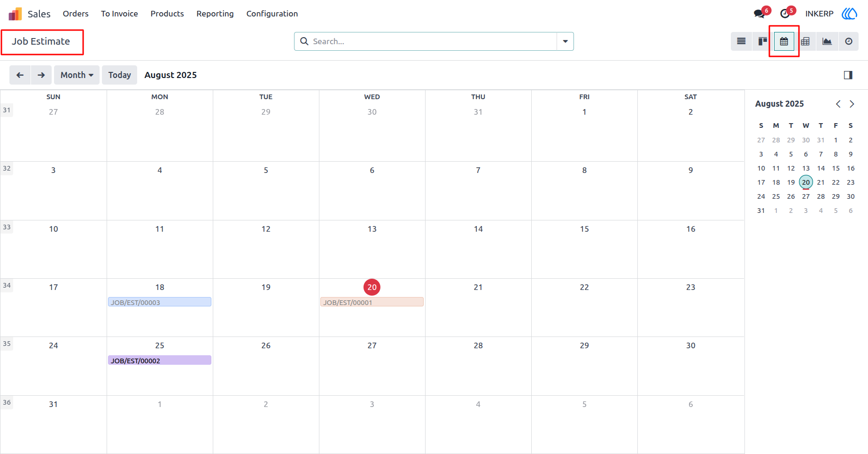Select the calendar view icon
868x454 pixels.
pyautogui.click(x=784, y=41)
